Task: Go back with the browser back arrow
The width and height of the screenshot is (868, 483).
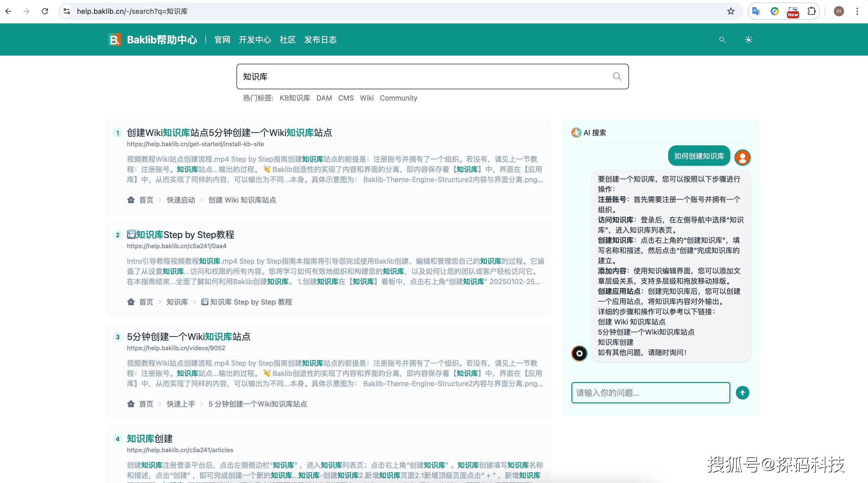Action: 8,11
